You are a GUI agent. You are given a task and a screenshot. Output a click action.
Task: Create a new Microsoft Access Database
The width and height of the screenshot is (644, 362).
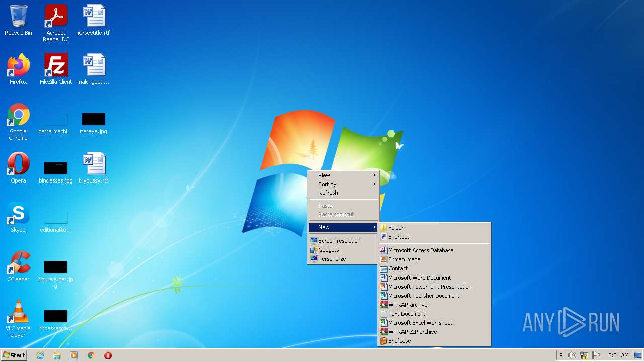tap(434, 250)
